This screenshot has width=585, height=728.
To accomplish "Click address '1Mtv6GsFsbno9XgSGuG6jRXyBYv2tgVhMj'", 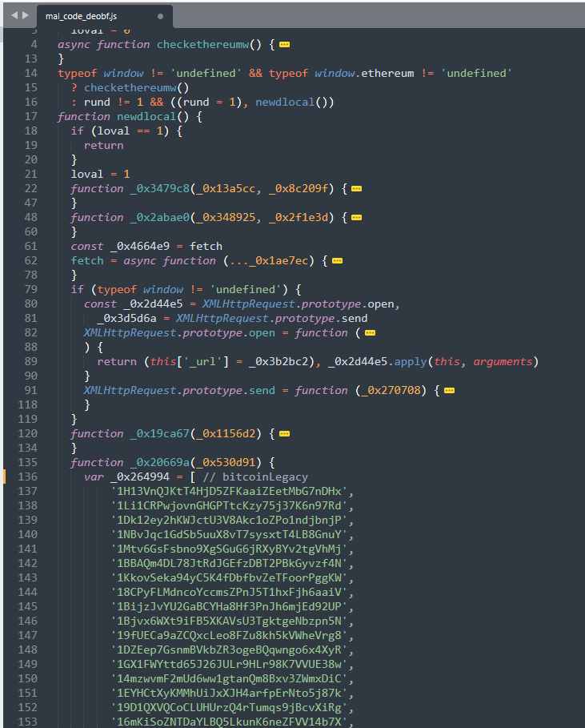I will pyautogui.click(x=229, y=549).
